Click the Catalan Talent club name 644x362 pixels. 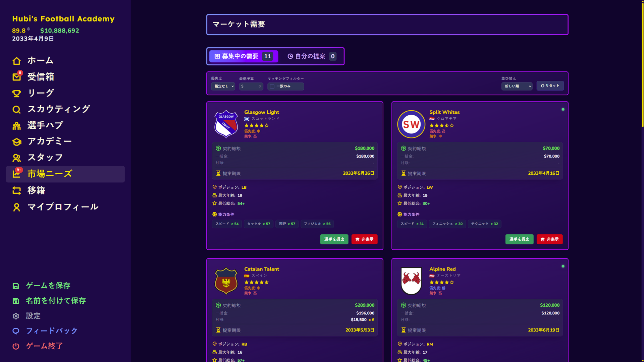262,269
